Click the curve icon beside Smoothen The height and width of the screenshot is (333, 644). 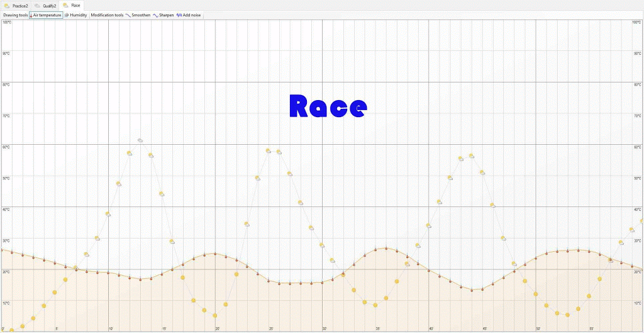(128, 15)
